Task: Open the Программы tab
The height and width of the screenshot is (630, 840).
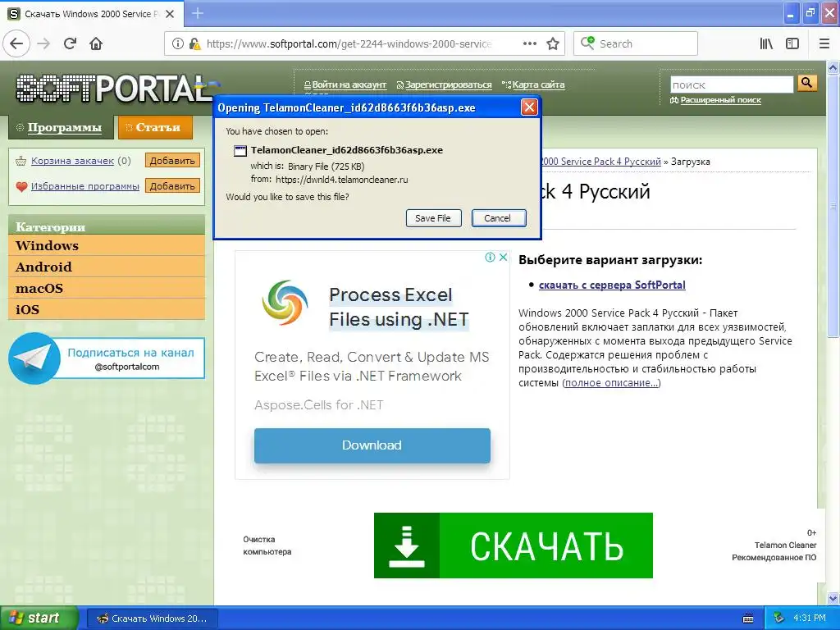Action: click(61, 127)
